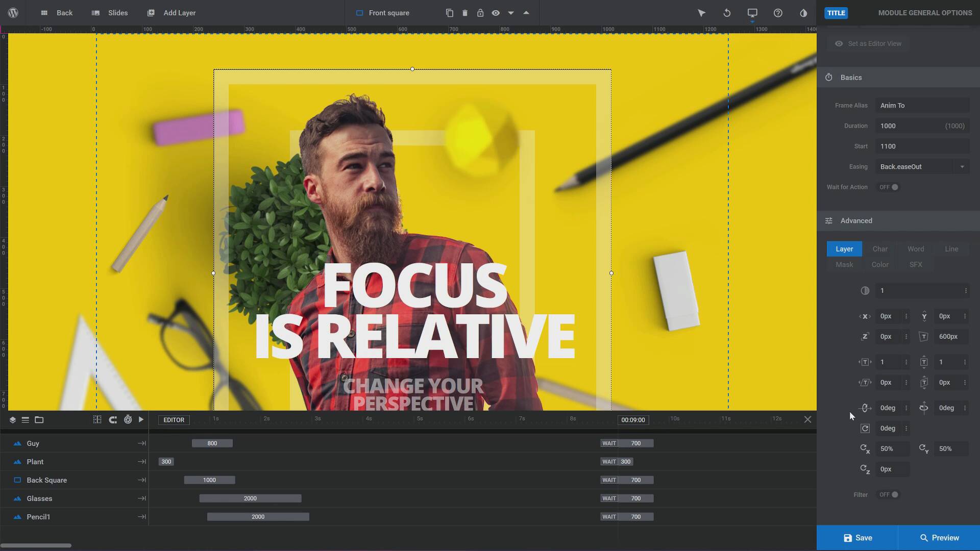The width and height of the screenshot is (980, 551).
Task: Click the Add Layer button
Action: click(x=171, y=13)
